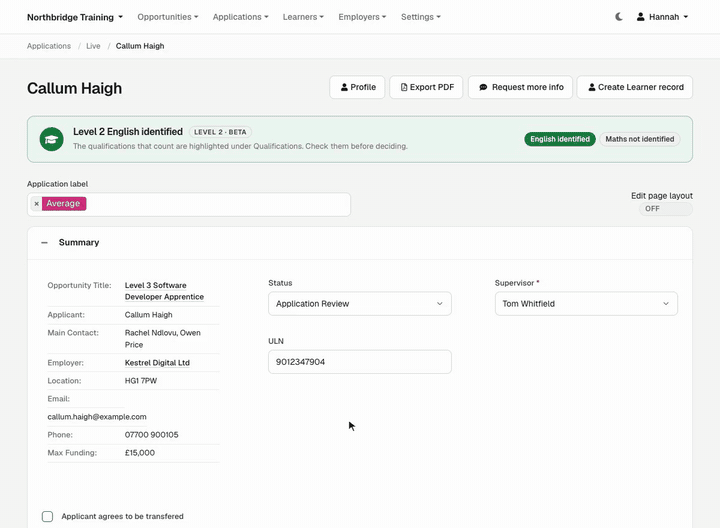Click the Average label tag
The height and width of the screenshot is (528, 720).
63,203
